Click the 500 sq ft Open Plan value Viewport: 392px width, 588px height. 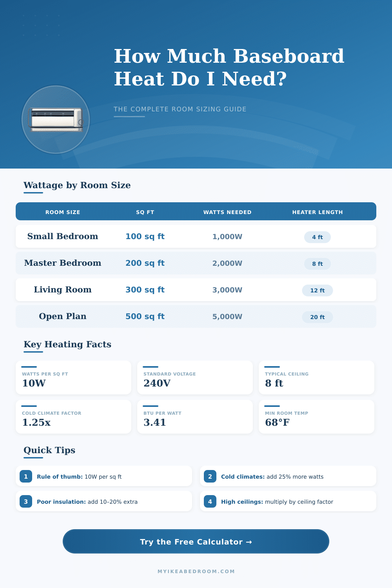tap(145, 316)
